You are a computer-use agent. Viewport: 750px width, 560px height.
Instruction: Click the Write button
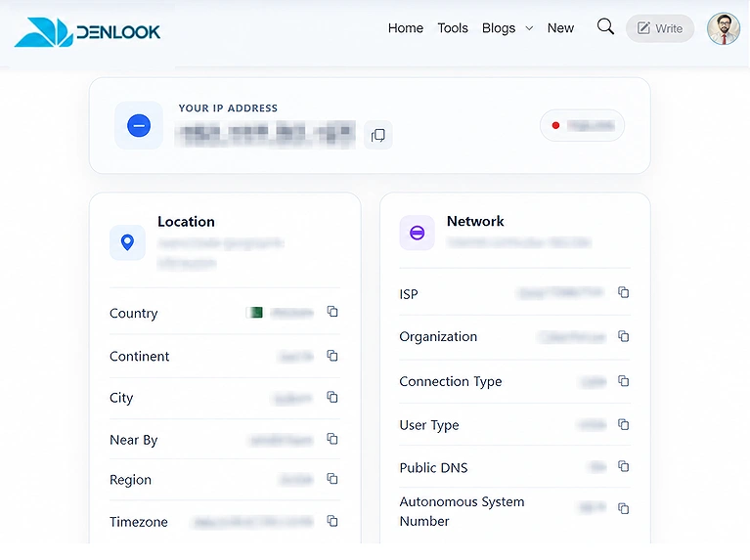pos(660,28)
